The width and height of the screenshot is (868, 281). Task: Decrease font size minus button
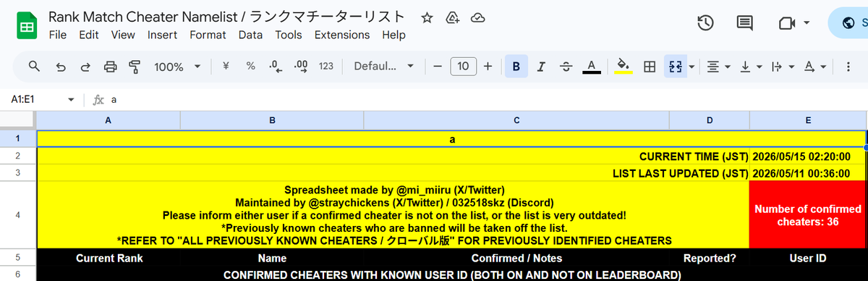pos(437,67)
